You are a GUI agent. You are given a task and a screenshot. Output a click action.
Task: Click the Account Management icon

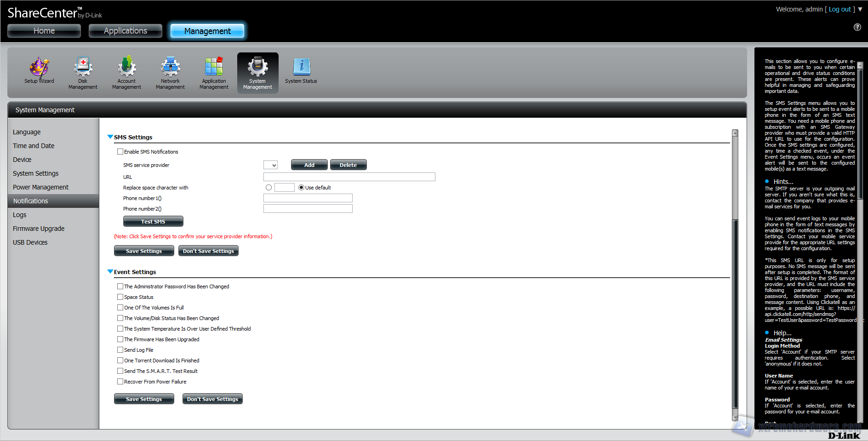[126, 67]
